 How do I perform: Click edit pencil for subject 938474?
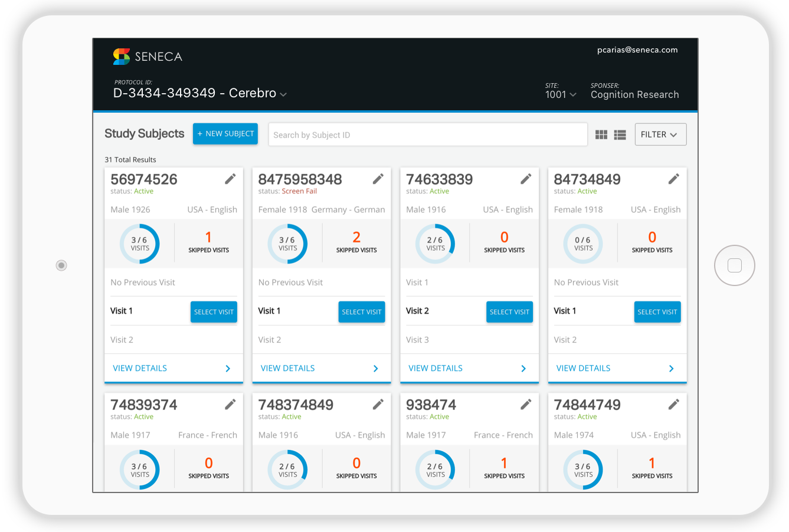tap(526, 404)
